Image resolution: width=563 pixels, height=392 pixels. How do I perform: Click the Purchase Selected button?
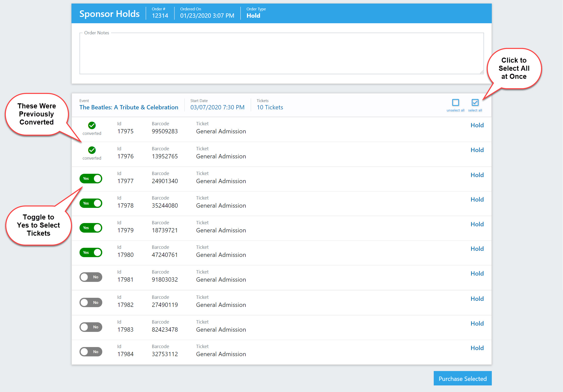click(463, 378)
